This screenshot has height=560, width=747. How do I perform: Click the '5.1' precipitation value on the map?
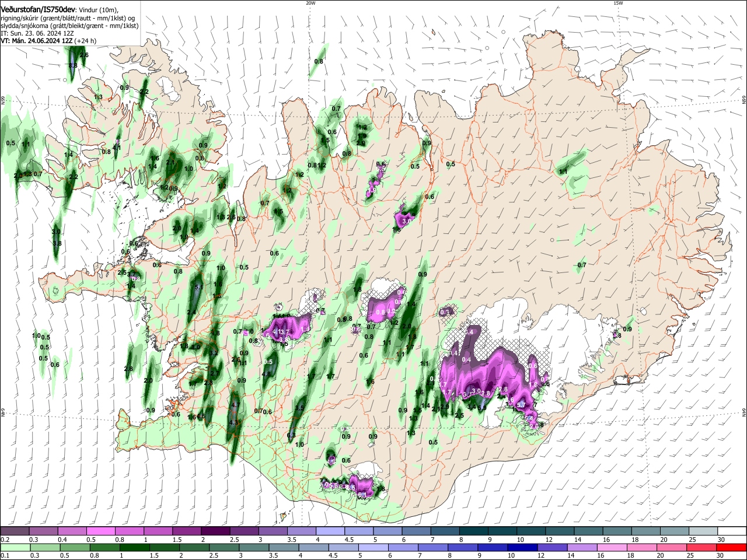198,287
